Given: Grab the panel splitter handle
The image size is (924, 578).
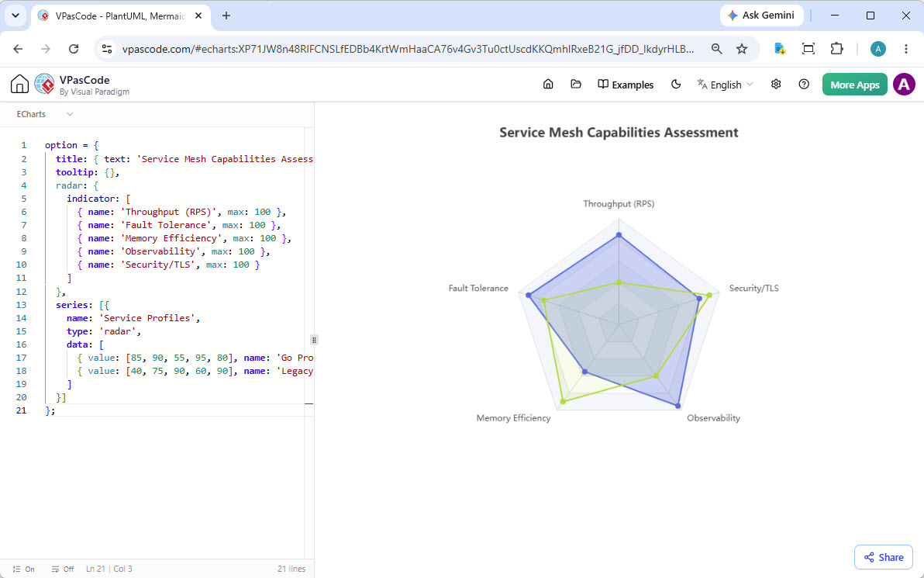Looking at the screenshot, I should [314, 340].
